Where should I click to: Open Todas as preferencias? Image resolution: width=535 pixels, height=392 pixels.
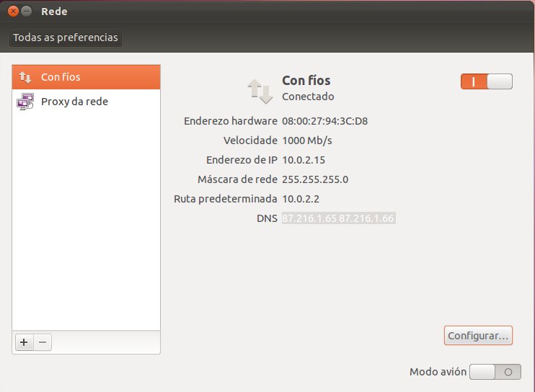(66, 37)
